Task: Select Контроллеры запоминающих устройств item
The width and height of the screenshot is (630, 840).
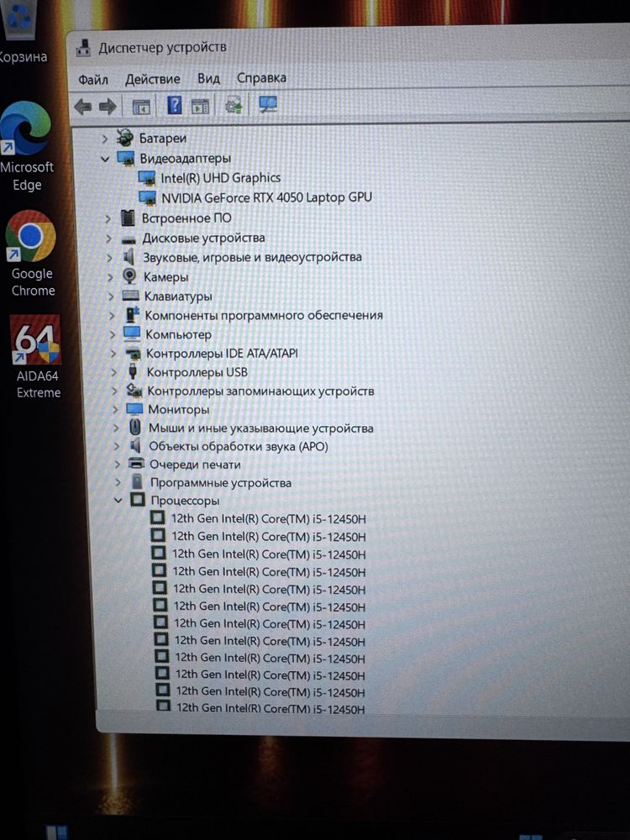Action: coord(260,391)
